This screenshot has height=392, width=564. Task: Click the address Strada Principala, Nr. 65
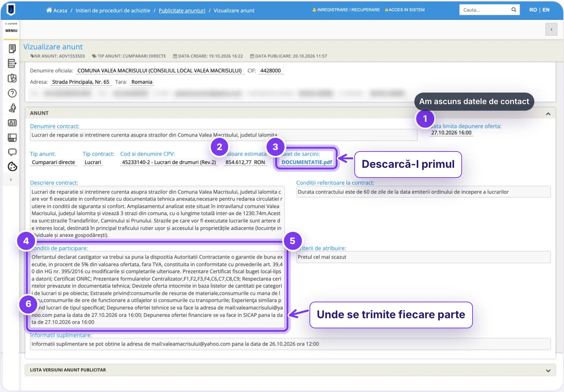81,82
